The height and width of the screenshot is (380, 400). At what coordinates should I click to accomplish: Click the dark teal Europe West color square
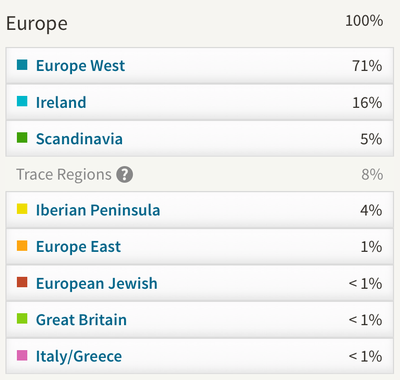click(x=22, y=65)
